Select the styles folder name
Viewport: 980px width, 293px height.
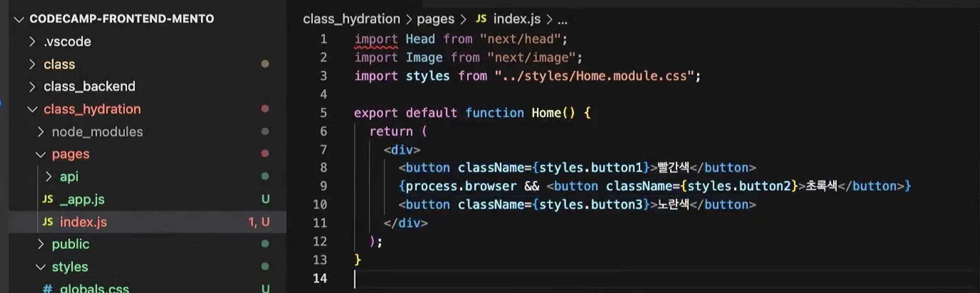point(70,267)
